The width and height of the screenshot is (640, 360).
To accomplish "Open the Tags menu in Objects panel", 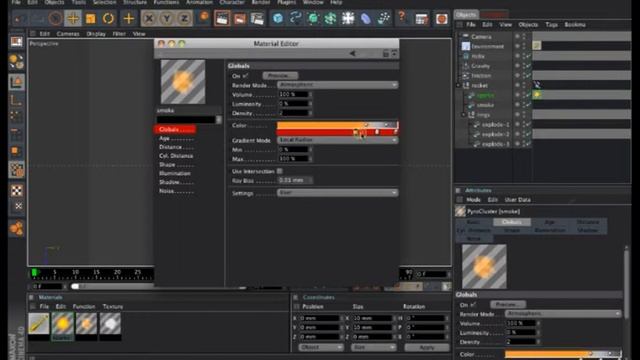I will (x=551, y=25).
